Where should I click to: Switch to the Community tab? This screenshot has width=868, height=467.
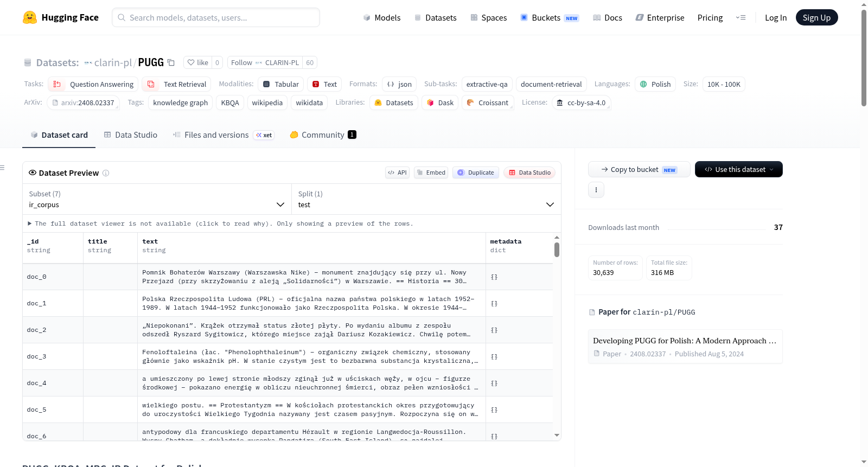tap(323, 135)
